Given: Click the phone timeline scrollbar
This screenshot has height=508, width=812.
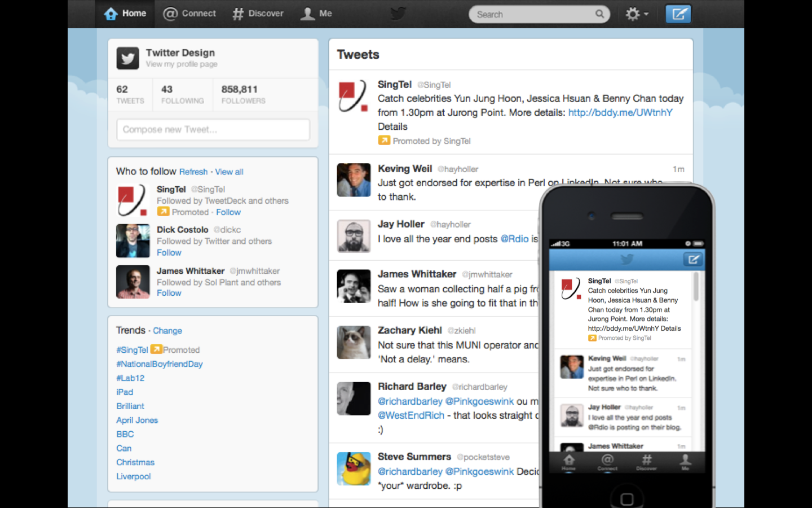Looking at the screenshot, I should click(x=696, y=286).
